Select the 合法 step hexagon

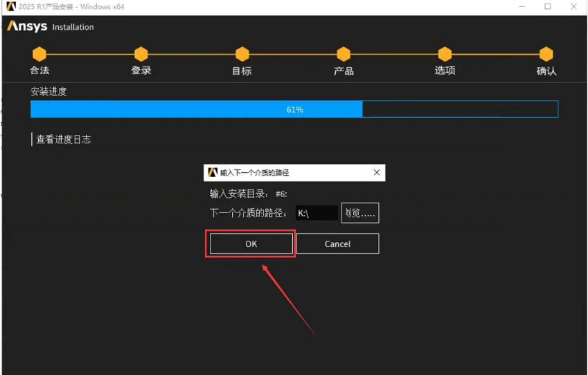tap(39, 54)
